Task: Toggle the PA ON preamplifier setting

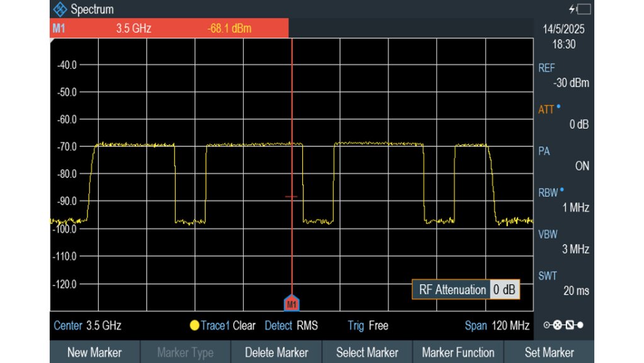Action: 563,158
